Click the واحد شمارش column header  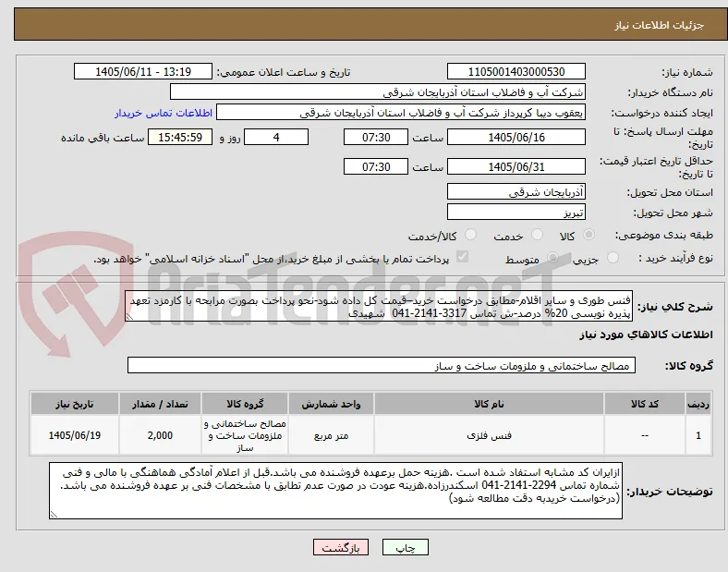331,404
